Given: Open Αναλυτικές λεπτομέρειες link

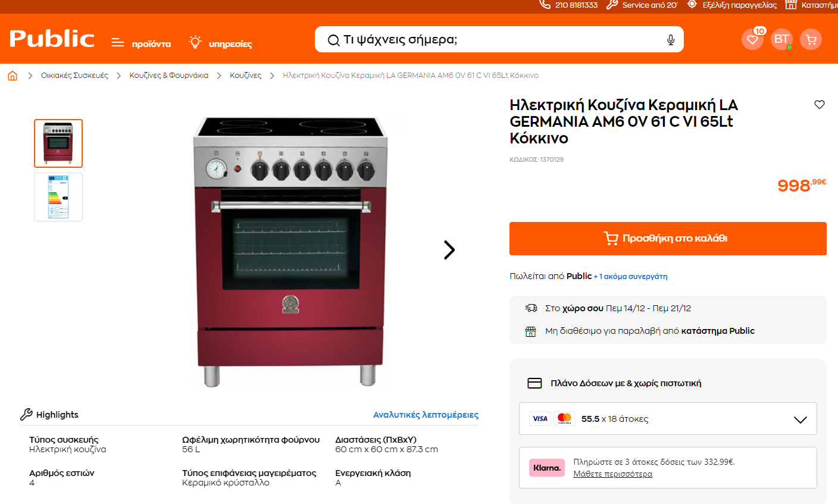Looking at the screenshot, I should pos(426,415).
